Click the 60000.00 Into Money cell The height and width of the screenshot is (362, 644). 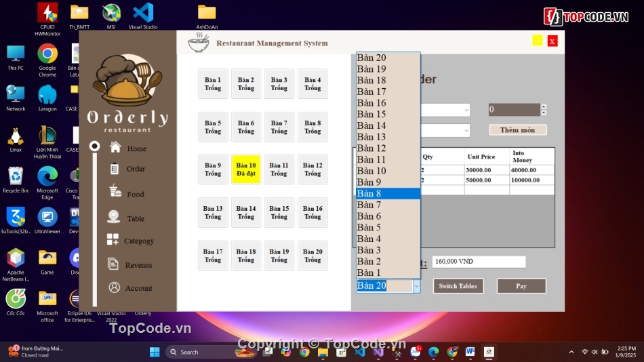(531, 170)
